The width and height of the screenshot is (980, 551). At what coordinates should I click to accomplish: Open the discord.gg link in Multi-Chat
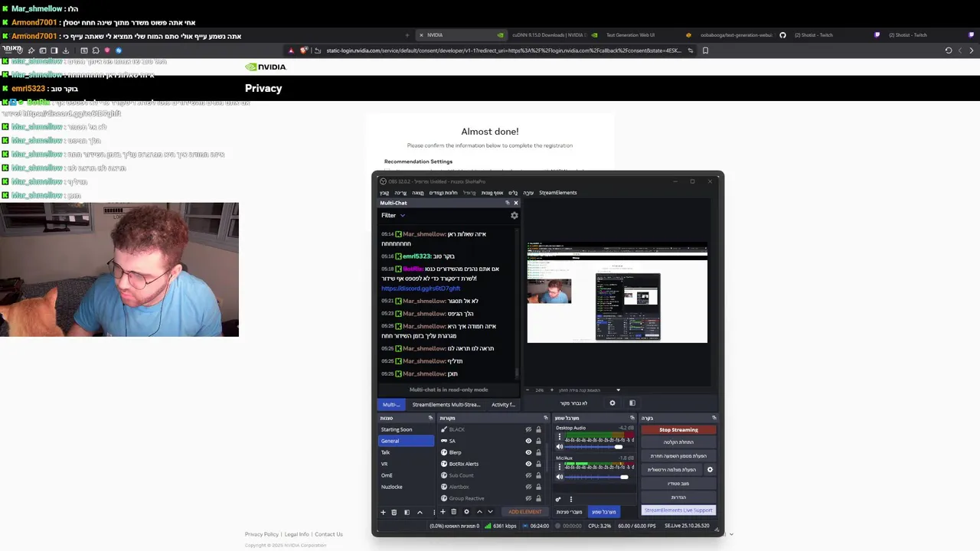421,289
